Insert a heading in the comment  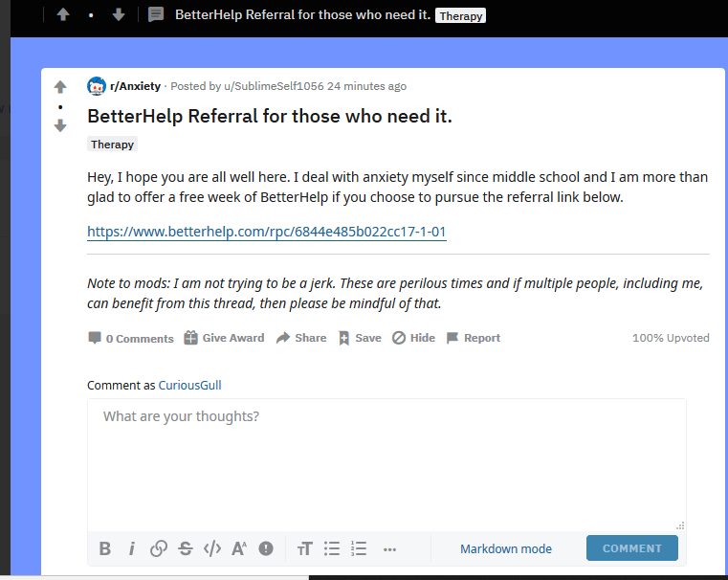(x=305, y=548)
